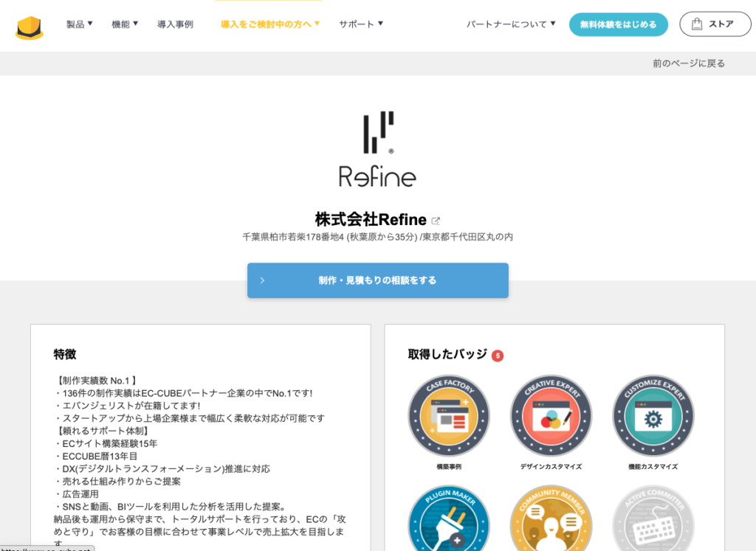This screenshot has height=551, width=756.
Task: Click 構築事例 badge label
Action: coord(449,467)
